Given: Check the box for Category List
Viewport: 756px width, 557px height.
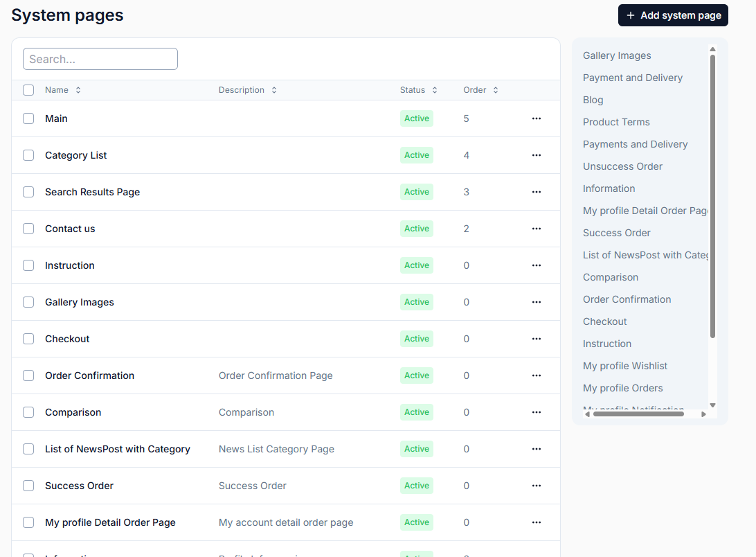Looking at the screenshot, I should click(28, 155).
